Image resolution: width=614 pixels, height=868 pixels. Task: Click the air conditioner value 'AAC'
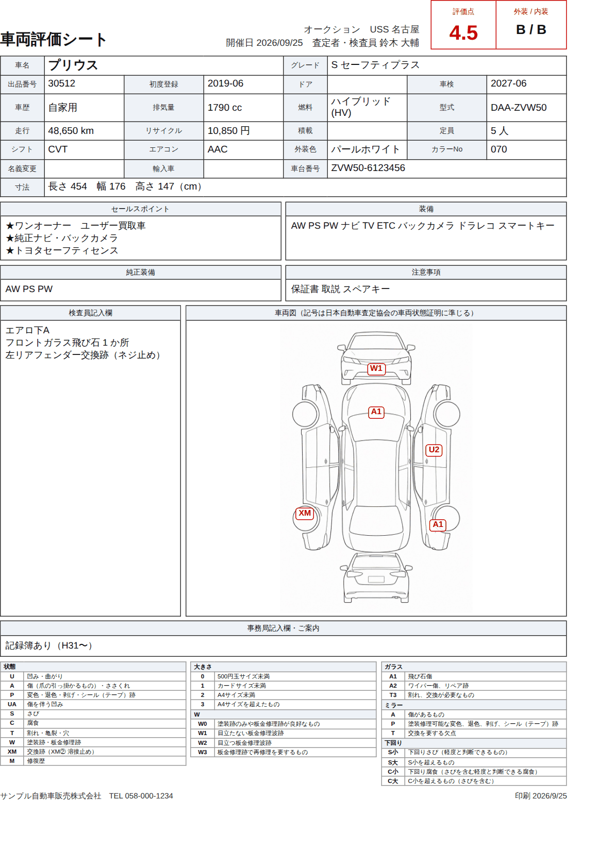tap(218, 149)
